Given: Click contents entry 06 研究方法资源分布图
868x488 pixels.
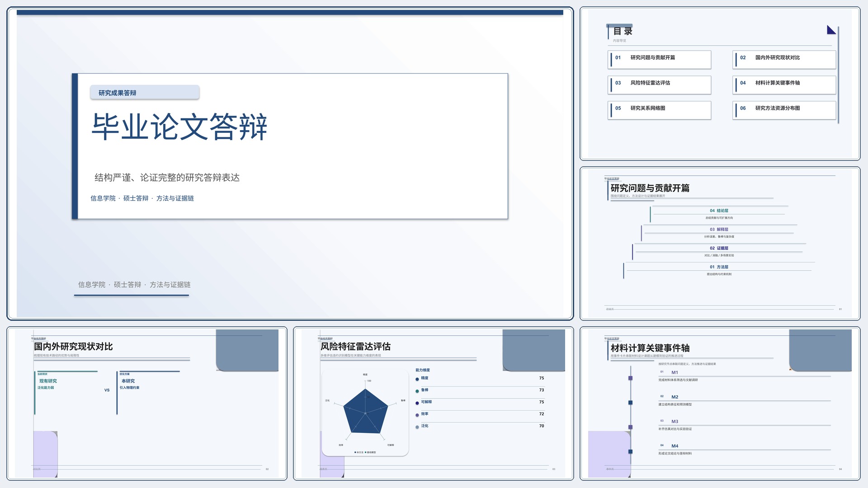Looking at the screenshot, I should pyautogui.click(x=784, y=110).
